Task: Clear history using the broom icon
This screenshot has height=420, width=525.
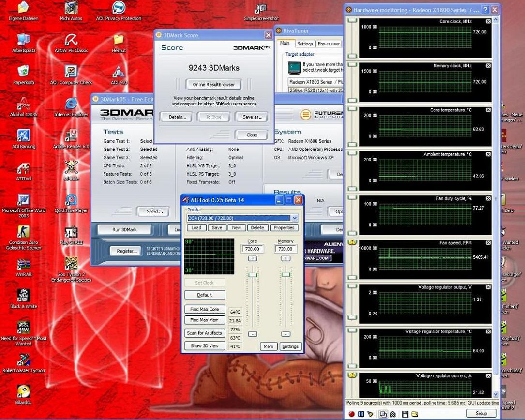Action: (370, 414)
